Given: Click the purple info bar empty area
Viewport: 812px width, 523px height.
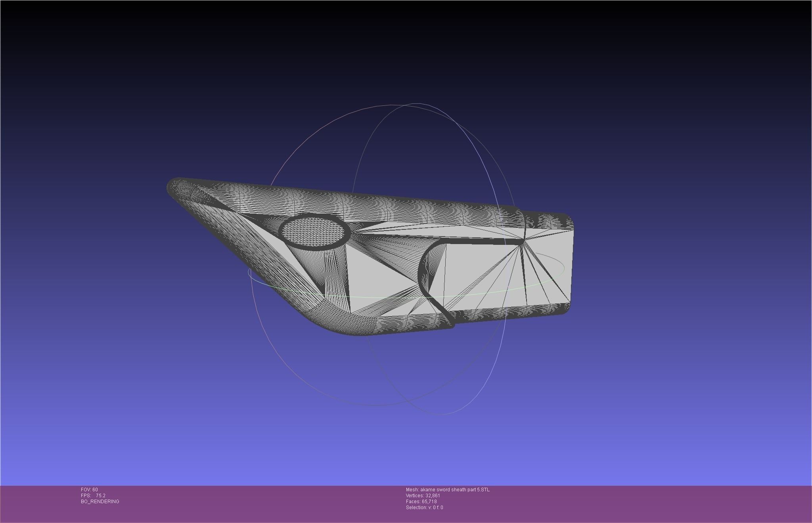Looking at the screenshot, I should (x=634, y=503).
